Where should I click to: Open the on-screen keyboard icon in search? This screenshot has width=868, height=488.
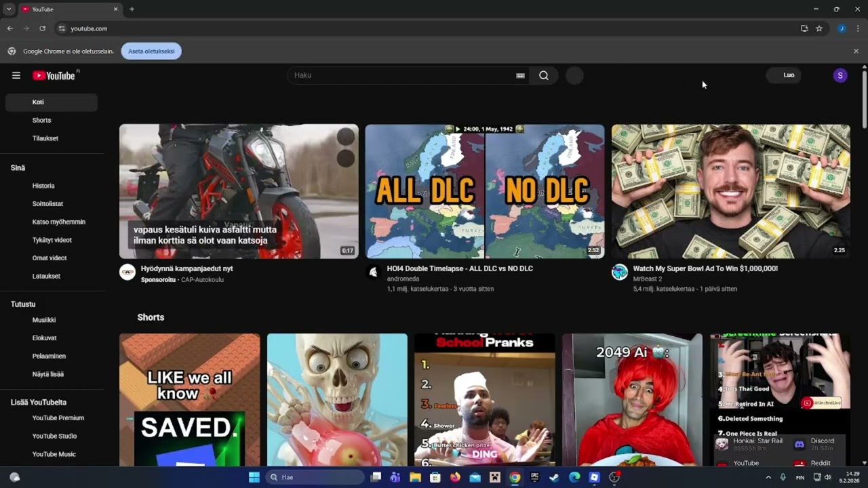click(x=520, y=75)
